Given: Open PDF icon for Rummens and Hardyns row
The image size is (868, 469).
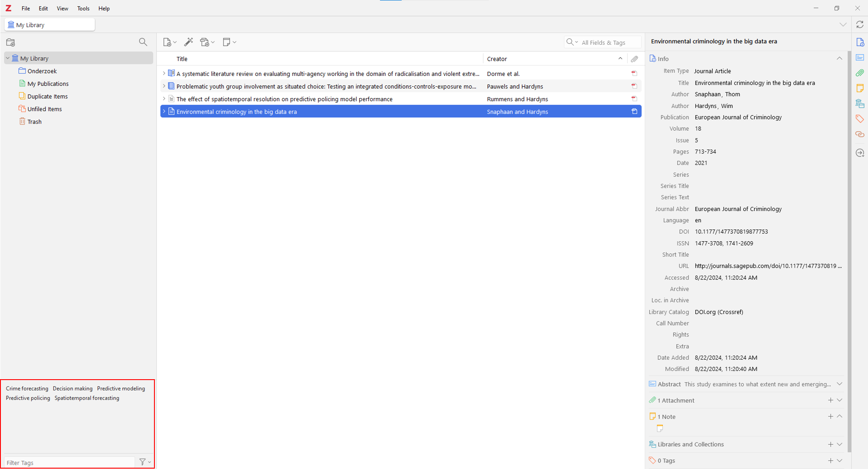Looking at the screenshot, I should (634, 99).
